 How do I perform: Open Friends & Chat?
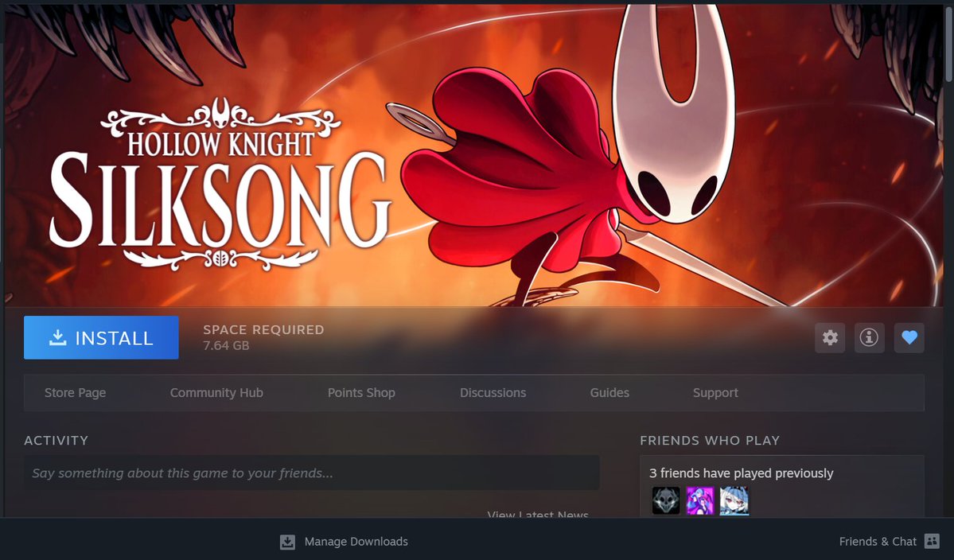pyautogui.click(x=878, y=542)
